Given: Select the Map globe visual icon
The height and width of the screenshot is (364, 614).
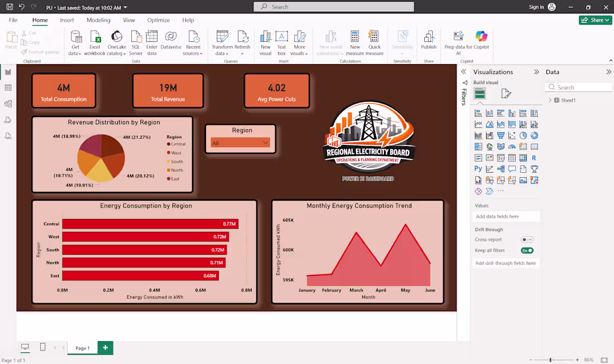Looking at the screenshot, I should [x=490, y=147].
